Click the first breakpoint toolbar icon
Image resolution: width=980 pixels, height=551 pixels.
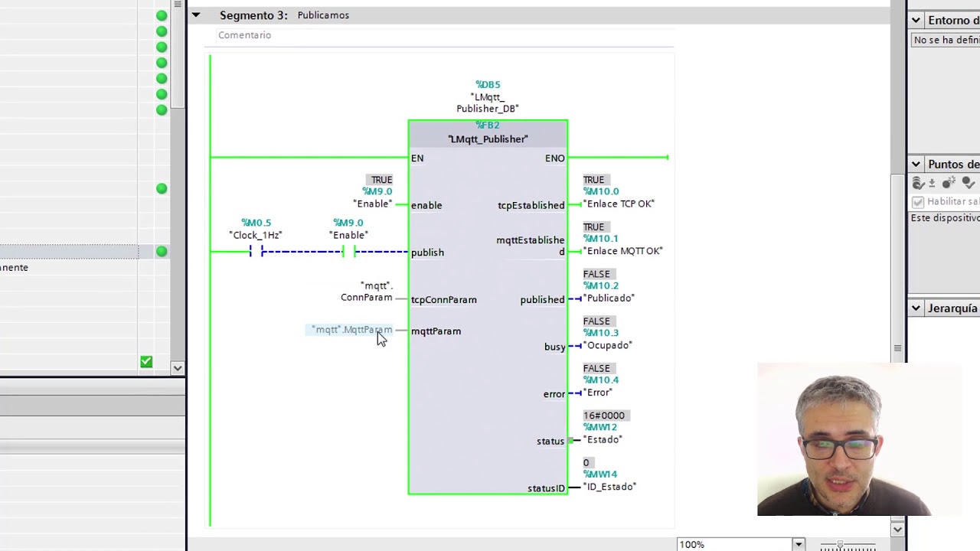pos(918,183)
